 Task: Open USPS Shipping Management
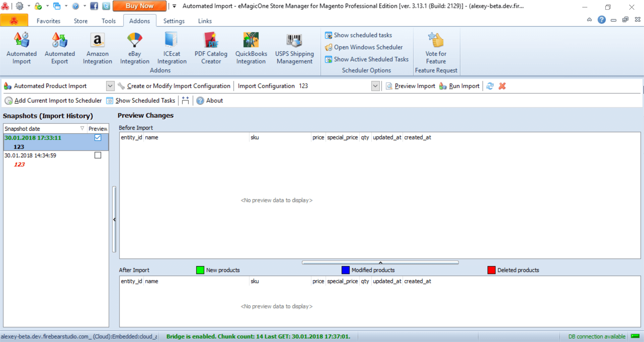pos(294,48)
